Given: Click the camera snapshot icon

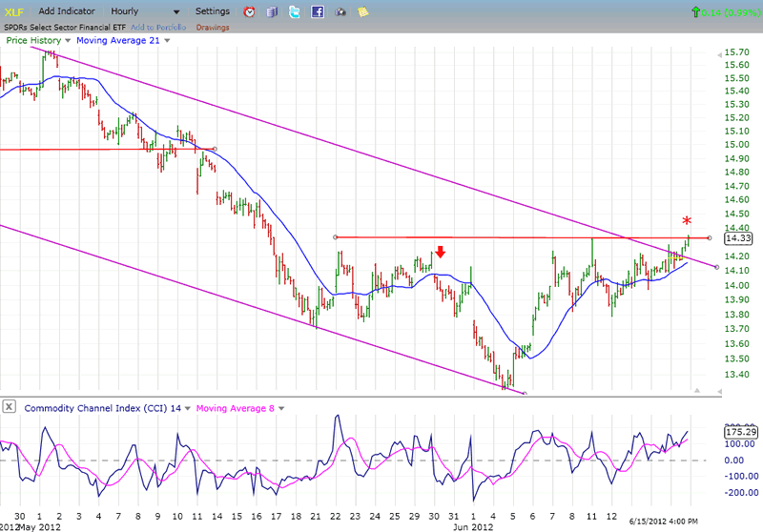Looking at the screenshot, I should click(x=340, y=11).
